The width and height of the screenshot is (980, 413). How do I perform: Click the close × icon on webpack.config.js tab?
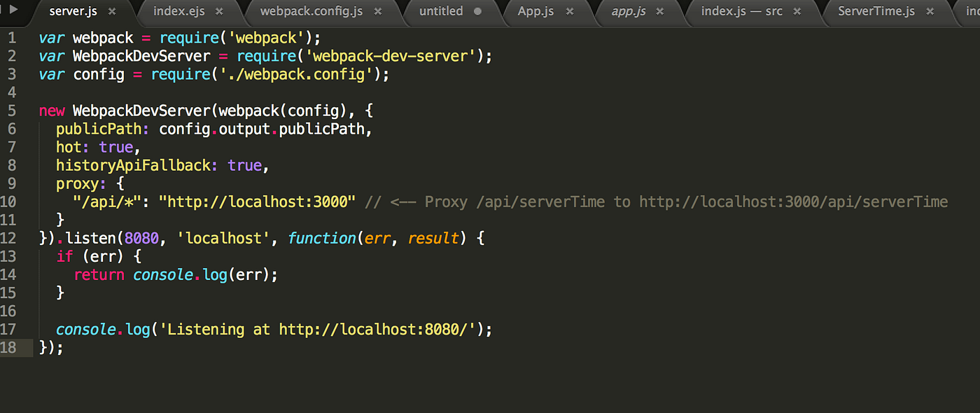coord(377,11)
